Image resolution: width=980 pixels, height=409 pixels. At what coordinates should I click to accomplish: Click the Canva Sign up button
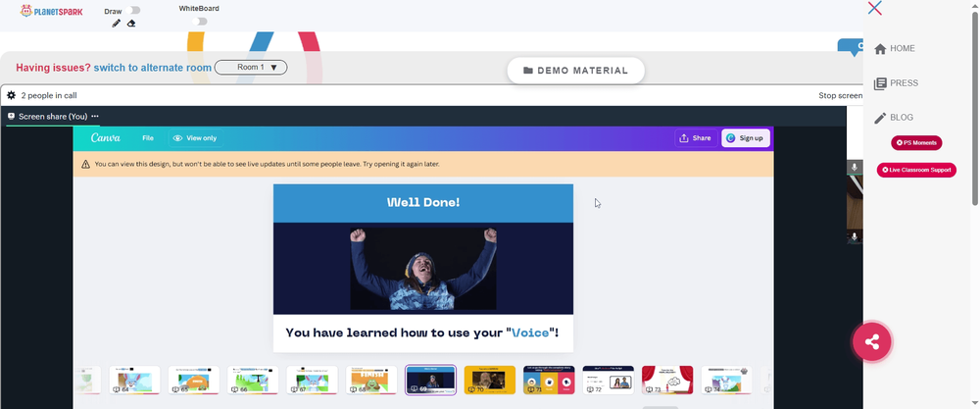click(x=746, y=138)
